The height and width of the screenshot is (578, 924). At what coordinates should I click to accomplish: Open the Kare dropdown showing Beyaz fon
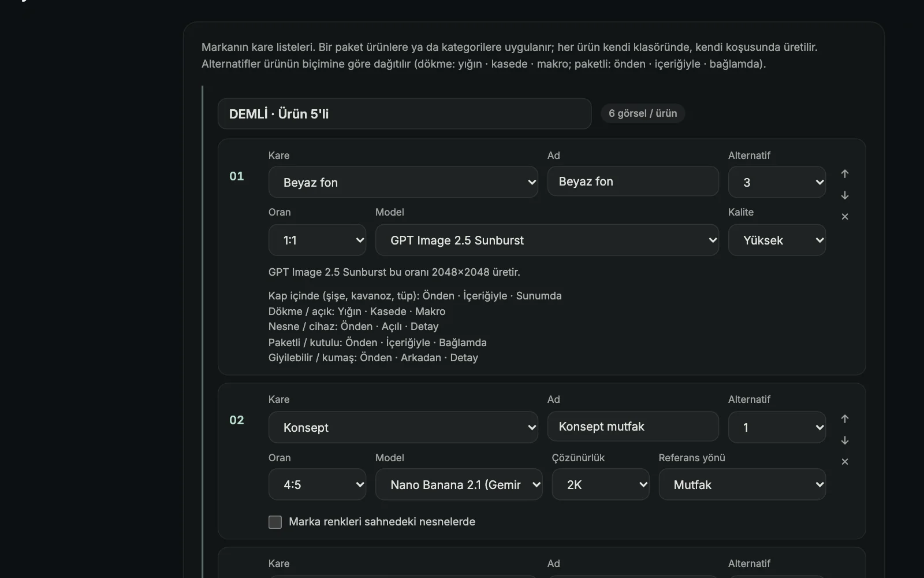pyautogui.click(x=403, y=182)
